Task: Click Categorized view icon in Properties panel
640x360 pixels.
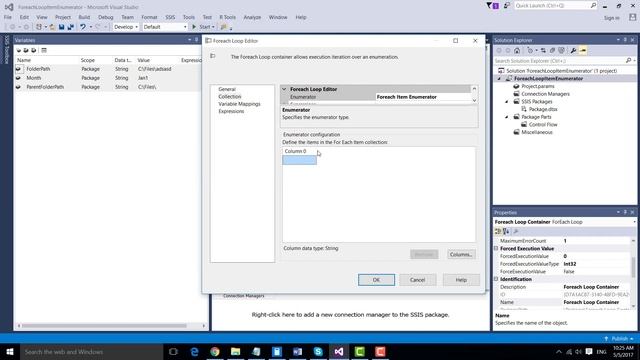Action: (x=498, y=231)
